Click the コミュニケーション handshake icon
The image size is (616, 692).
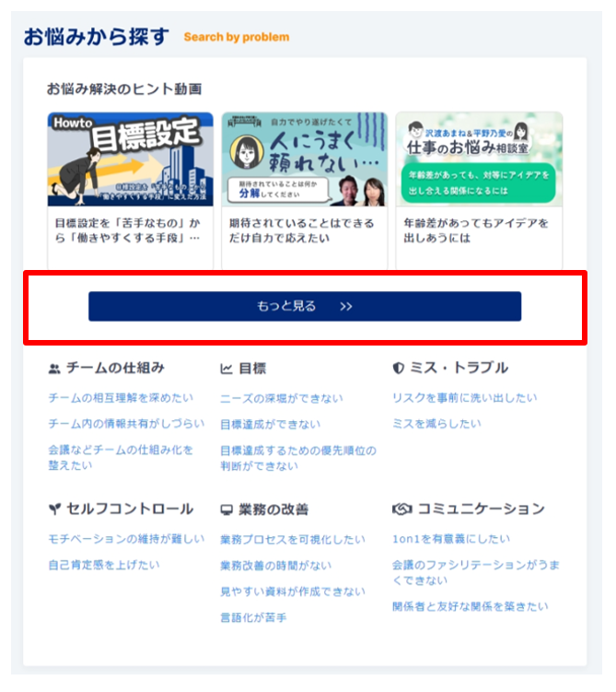coord(402,510)
